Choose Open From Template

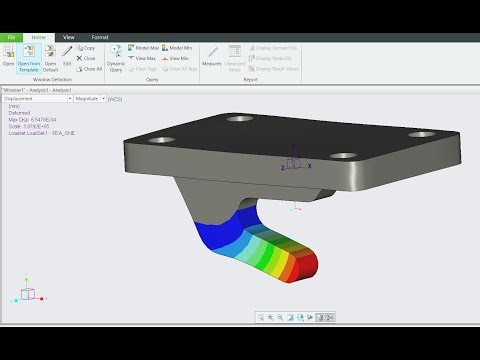(29, 58)
